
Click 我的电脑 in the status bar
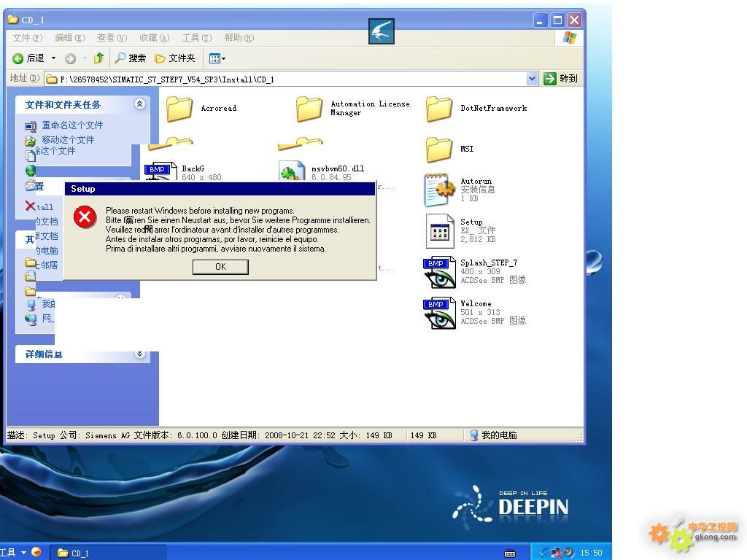(493, 435)
